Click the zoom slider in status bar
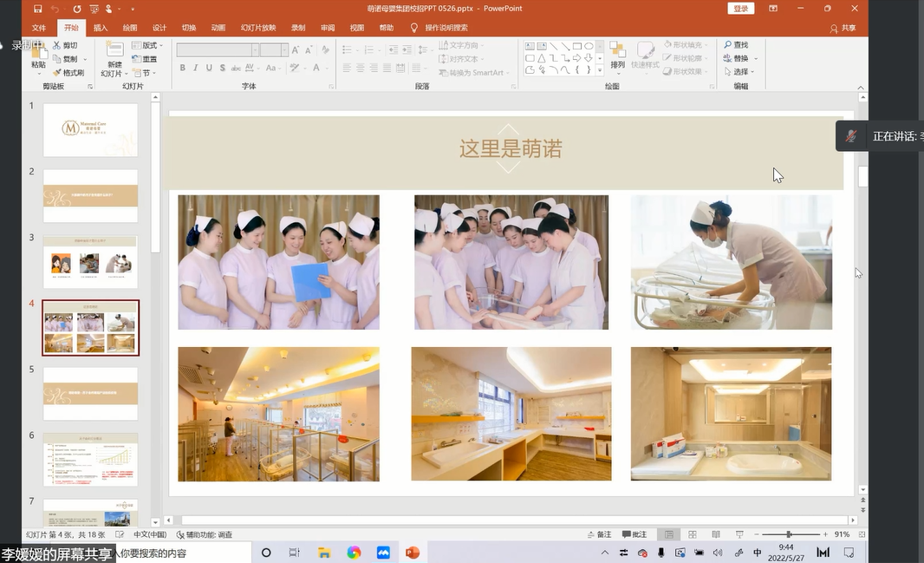Viewport: 924px width, 563px height. click(788, 534)
